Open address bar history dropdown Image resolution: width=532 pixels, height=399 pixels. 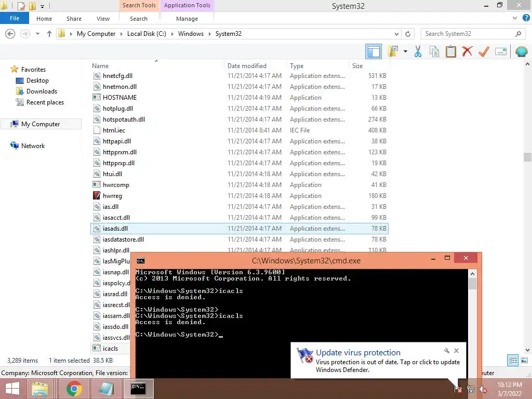[x=396, y=34]
